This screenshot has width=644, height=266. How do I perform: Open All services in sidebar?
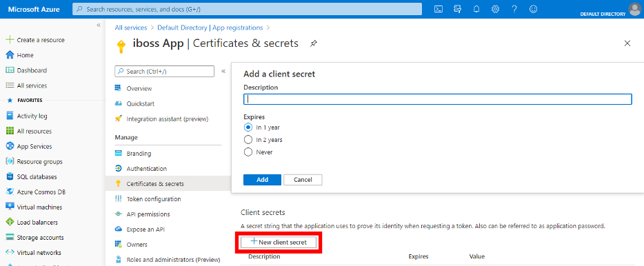(26, 85)
